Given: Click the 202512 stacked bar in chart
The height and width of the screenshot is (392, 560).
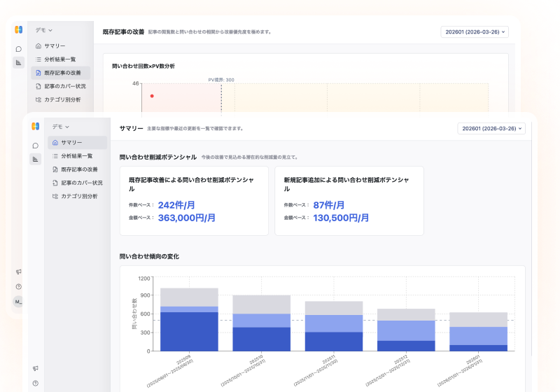Looking at the screenshot, I should (x=406, y=330).
